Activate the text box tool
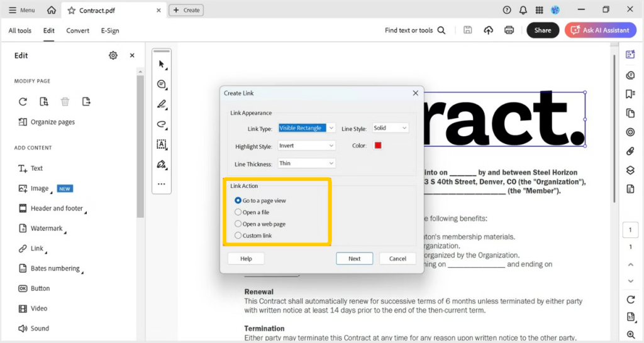The height and width of the screenshot is (343, 644). pos(162,144)
